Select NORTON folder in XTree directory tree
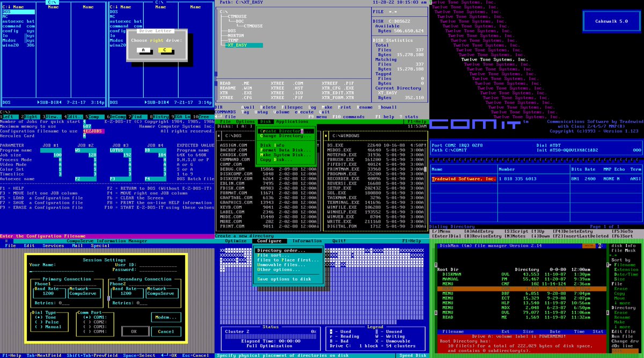Image resolution: width=644 pixels, height=358 pixels. click(236, 35)
